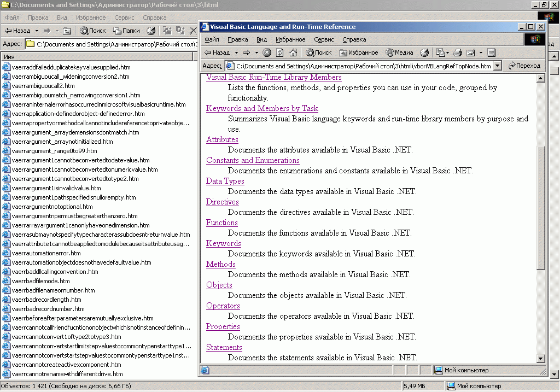
Task: Select file vaerrautomationerror.htm
Action: click(x=46, y=253)
